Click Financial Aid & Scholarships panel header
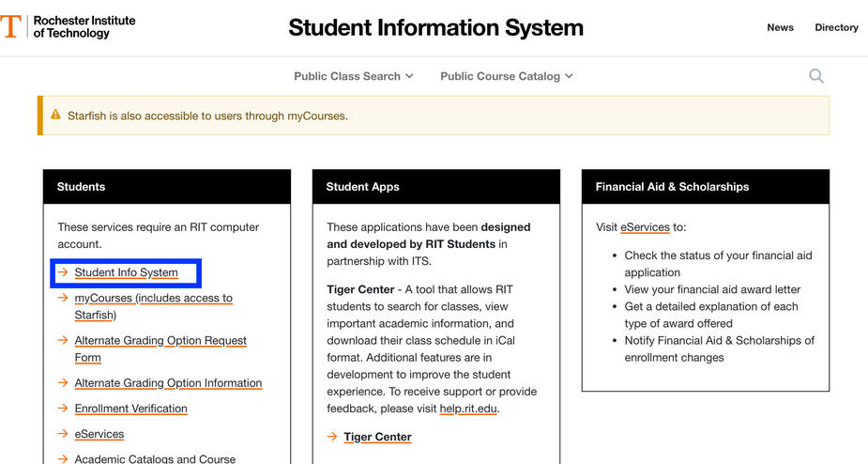The image size is (868, 464). (706, 187)
